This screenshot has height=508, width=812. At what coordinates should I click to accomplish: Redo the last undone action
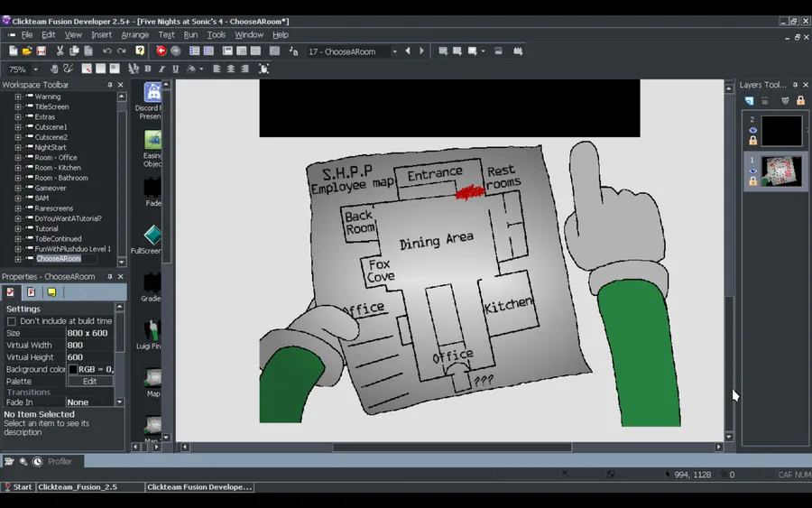[121, 51]
